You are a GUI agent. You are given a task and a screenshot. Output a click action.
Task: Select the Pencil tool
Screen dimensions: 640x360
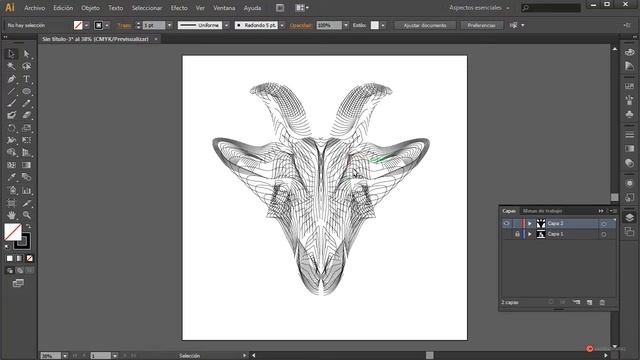tap(27, 103)
